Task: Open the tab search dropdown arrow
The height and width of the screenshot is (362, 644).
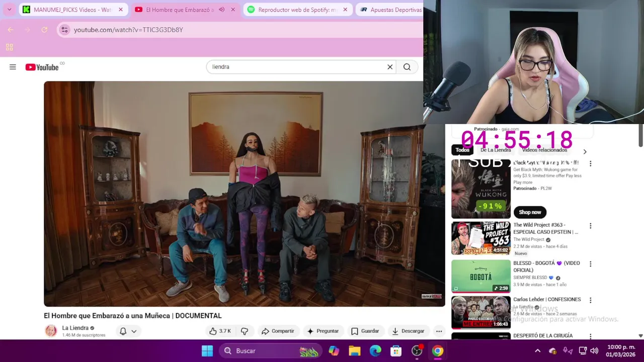Action: click(9, 10)
